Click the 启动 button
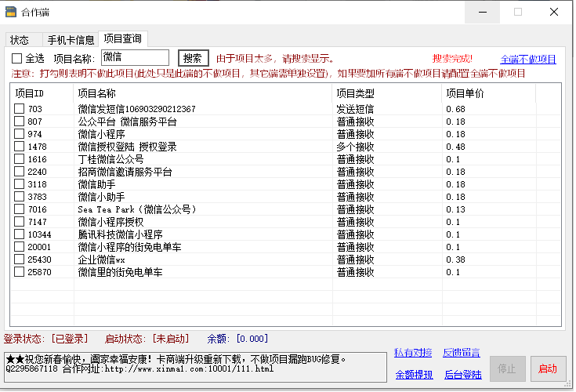The height and width of the screenshot is (392, 576). pyautogui.click(x=548, y=368)
